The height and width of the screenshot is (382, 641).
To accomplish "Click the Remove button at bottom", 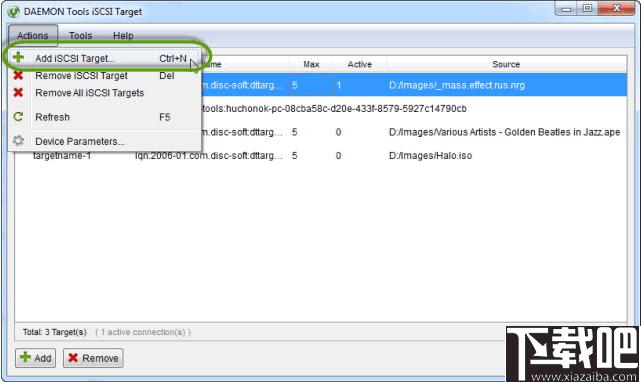I will pyautogui.click(x=93, y=358).
